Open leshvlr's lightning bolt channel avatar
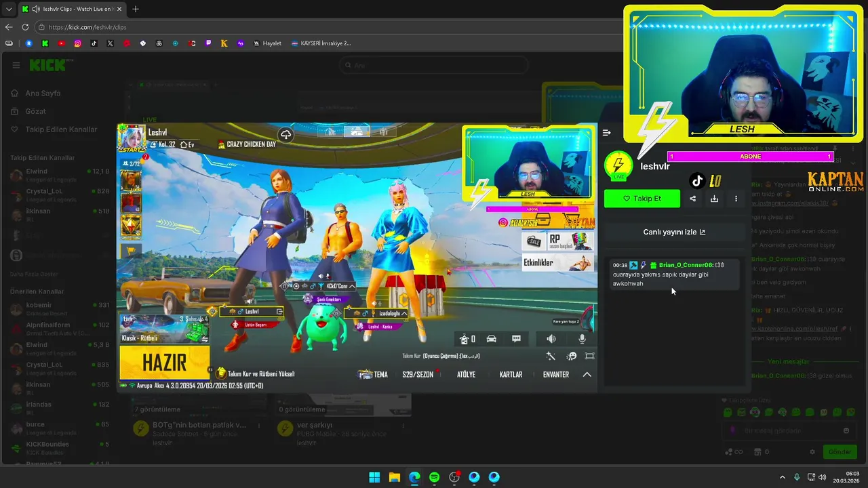 (x=618, y=165)
